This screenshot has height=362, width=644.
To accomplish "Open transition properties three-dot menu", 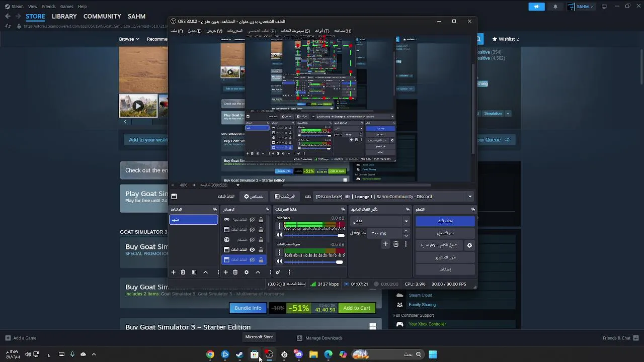I will [406, 244].
